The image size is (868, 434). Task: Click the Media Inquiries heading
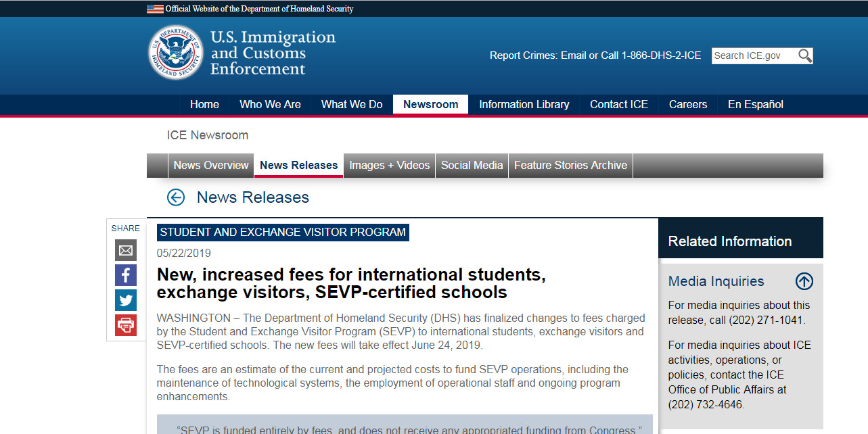716,281
